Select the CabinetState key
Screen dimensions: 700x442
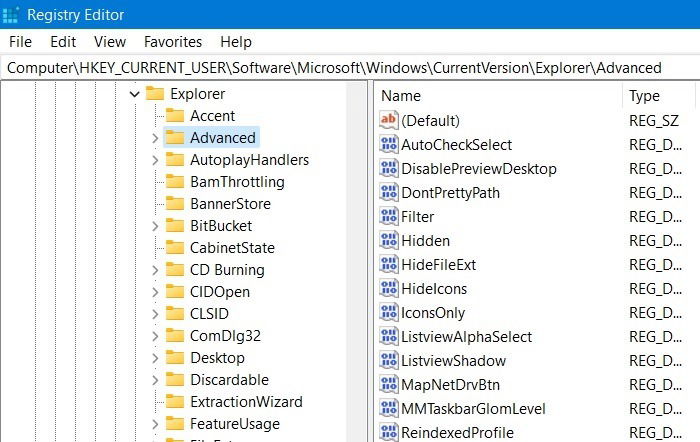click(232, 248)
